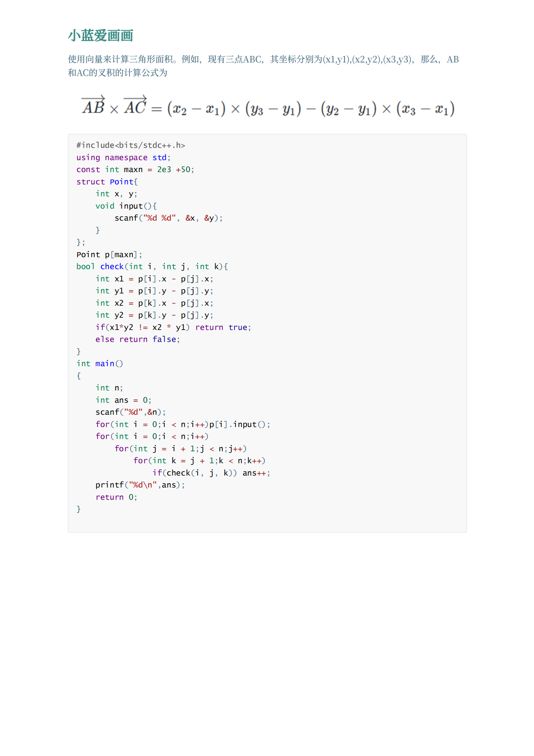Click the 'int y2 = p[k].y - p[j].y;' line

pyautogui.click(x=154, y=315)
